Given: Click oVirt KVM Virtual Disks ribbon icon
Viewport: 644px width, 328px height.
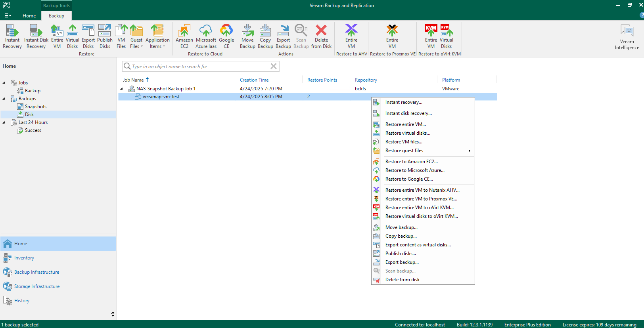Looking at the screenshot, I should tap(447, 36).
